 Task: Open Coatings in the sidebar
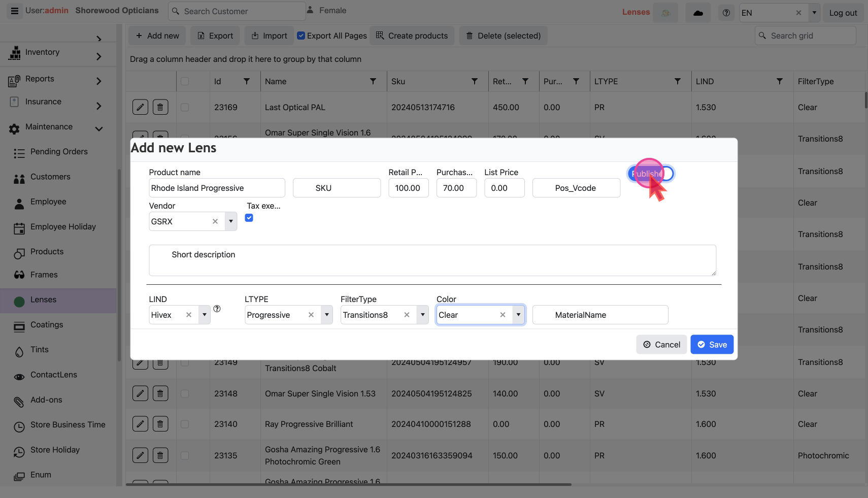click(x=47, y=325)
